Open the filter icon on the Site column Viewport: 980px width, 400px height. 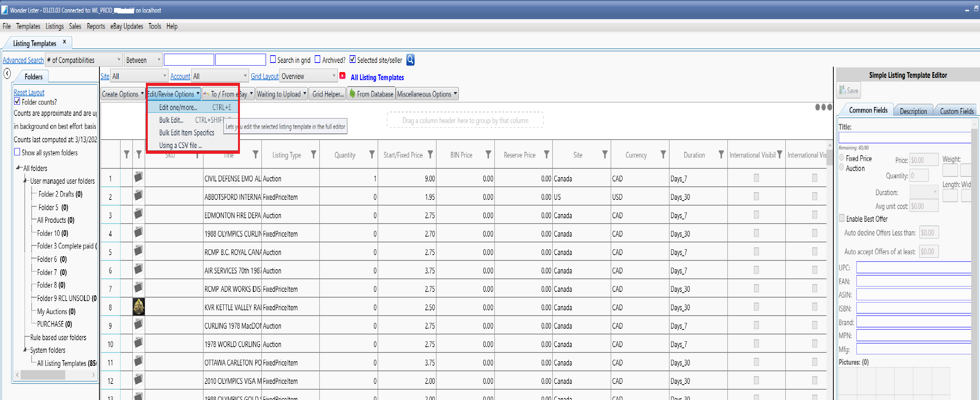[605, 155]
